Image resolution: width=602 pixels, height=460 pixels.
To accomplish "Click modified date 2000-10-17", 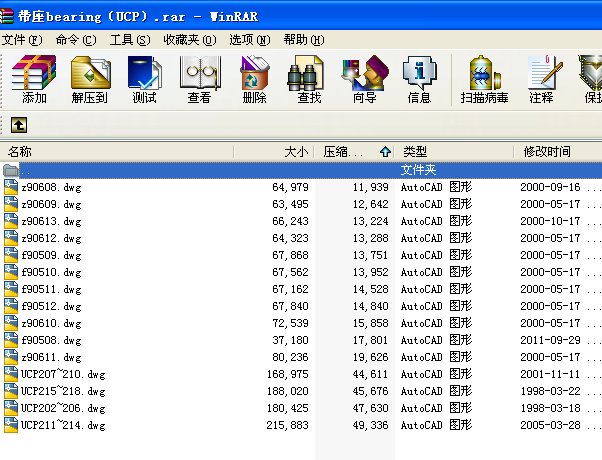I will click(x=550, y=221).
